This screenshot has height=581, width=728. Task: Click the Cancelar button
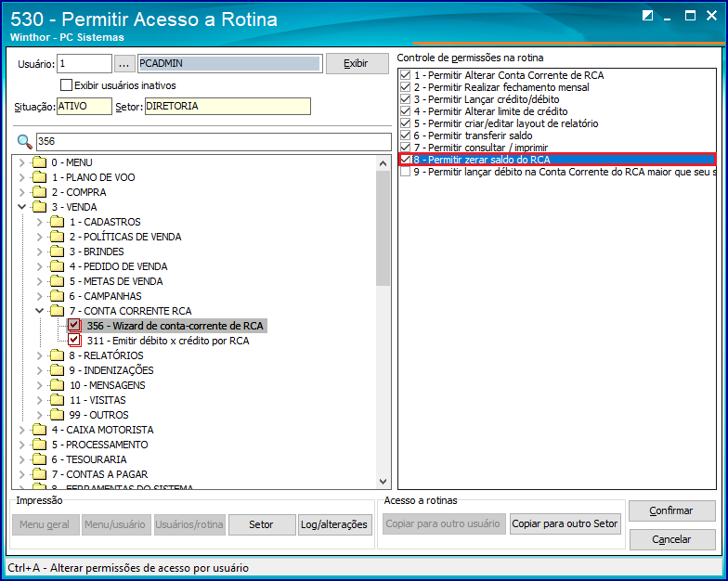(672, 539)
